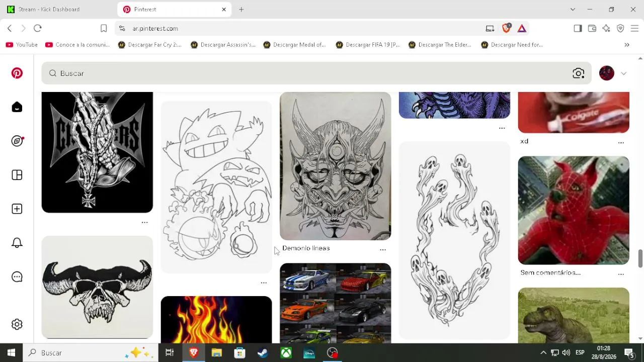Open the demon mask drawing pin
This screenshot has width=644, height=362.
coord(336,166)
